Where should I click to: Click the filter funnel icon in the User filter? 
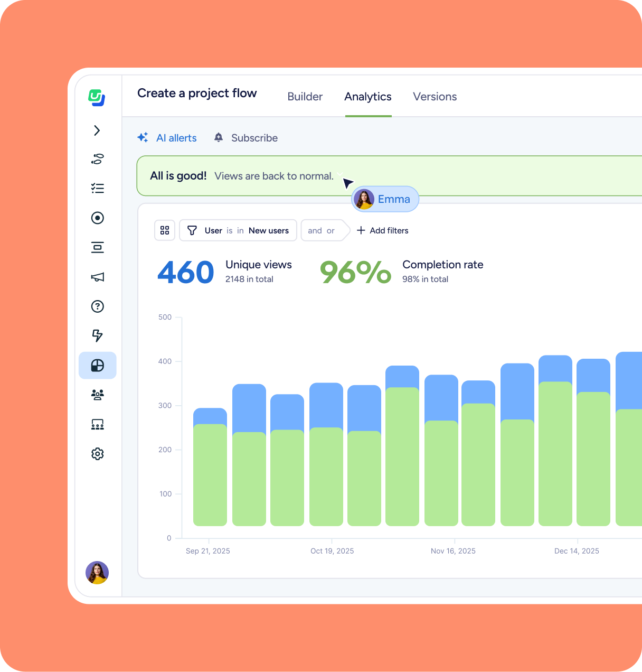(193, 230)
